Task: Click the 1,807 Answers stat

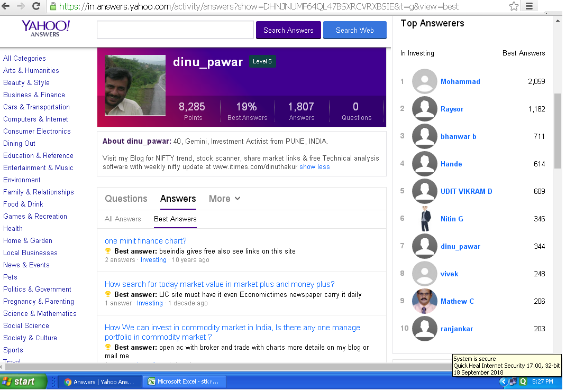Action: pos(302,111)
